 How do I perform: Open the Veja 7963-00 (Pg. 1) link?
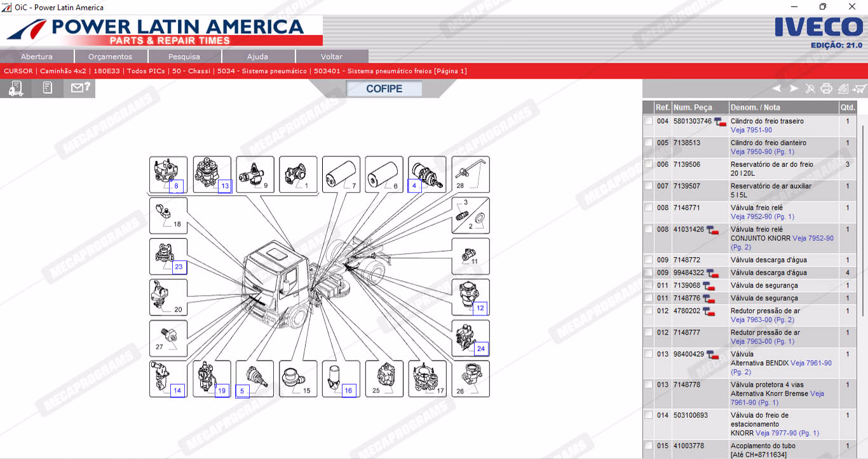click(763, 342)
